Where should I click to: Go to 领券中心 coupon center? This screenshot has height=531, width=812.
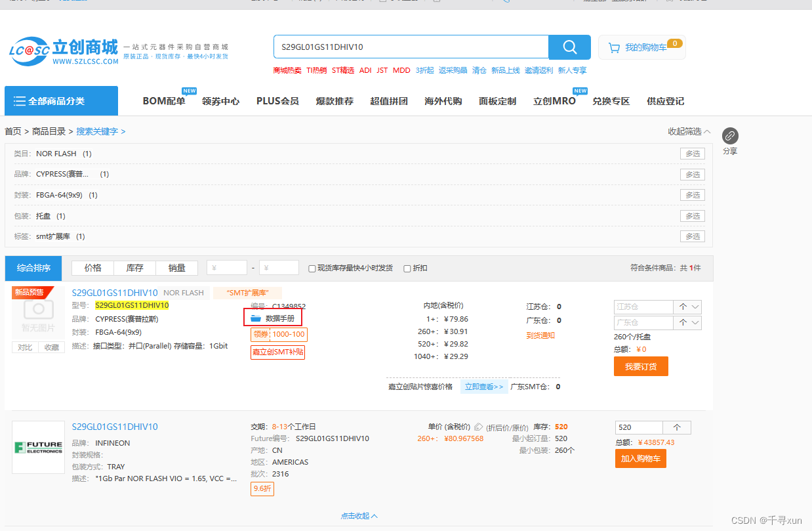(220, 101)
